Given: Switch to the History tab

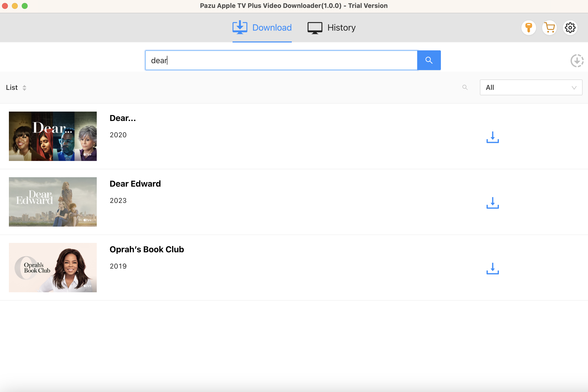Looking at the screenshot, I should click(x=332, y=27).
